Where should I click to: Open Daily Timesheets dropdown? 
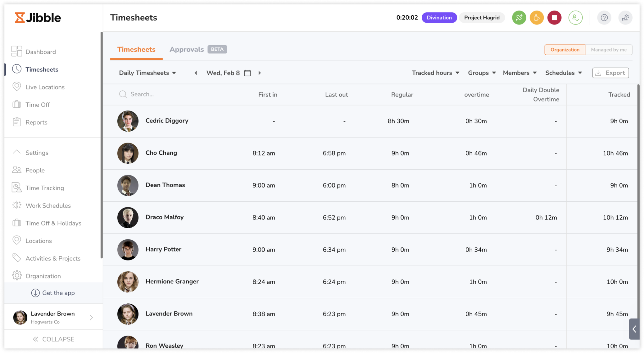point(147,73)
